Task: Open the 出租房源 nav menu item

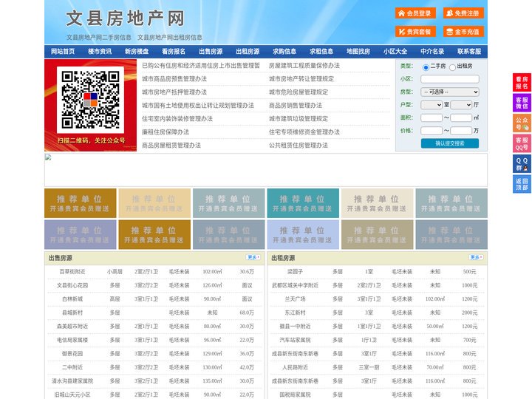Action: tap(248, 52)
